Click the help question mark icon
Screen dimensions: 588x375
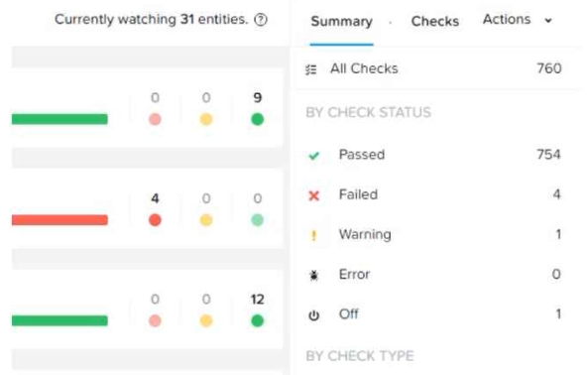tap(261, 20)
